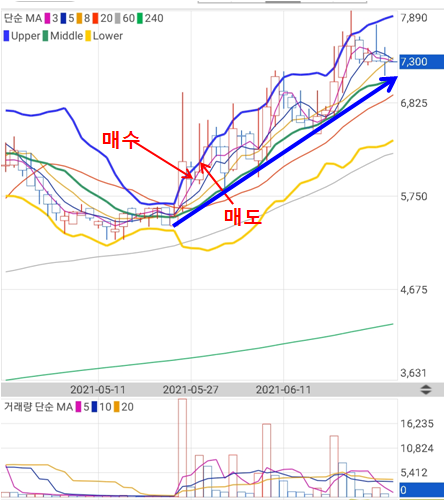Image resolution: width=445 pixels, height=501 pixels.
Task: Click the volume MA 5 magenta swatch
Action: 79,407
